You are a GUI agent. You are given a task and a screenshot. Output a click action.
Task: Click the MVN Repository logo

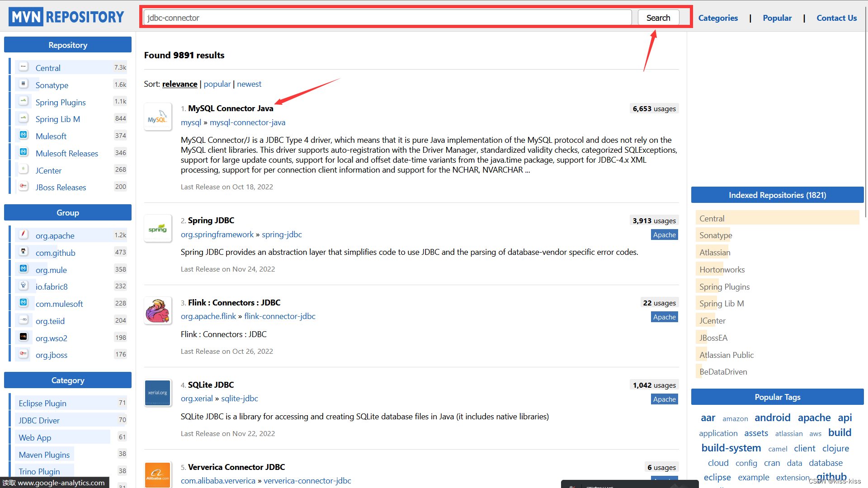click(x=66, y=17)
